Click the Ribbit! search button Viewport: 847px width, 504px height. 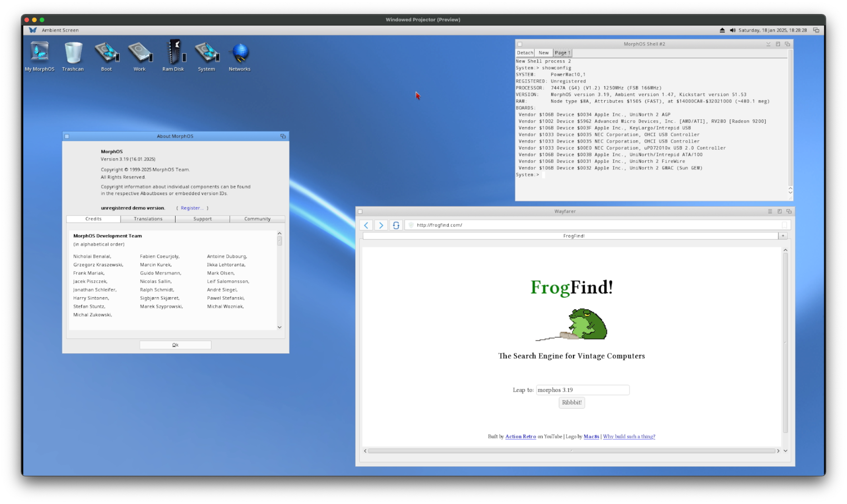click(x=572, y=402)
